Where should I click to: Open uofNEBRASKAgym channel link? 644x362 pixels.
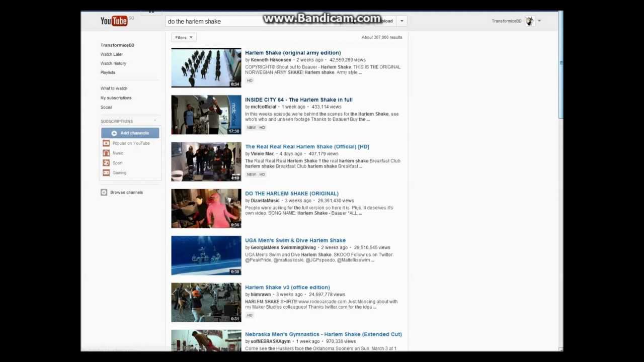tap(271, 341)
